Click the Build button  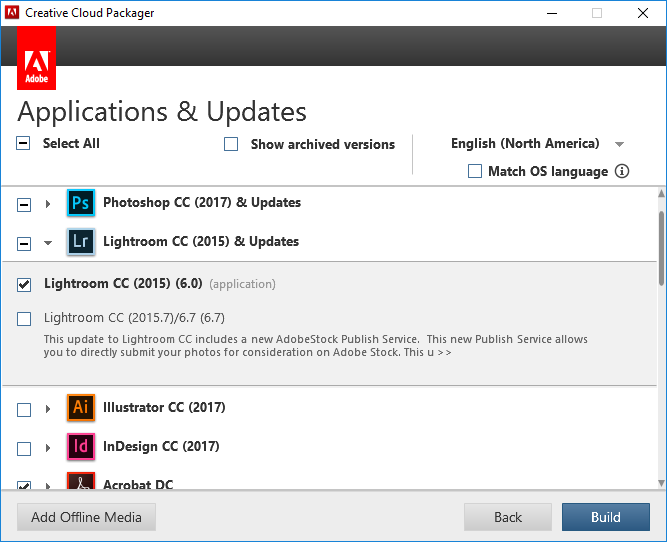[606, 517]
